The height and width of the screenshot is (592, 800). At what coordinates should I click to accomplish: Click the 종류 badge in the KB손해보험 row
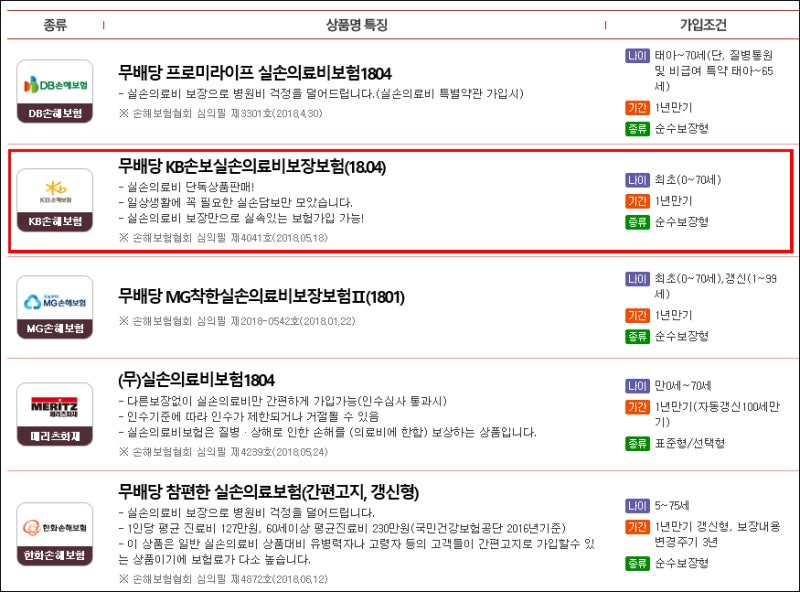pos(637,222)
